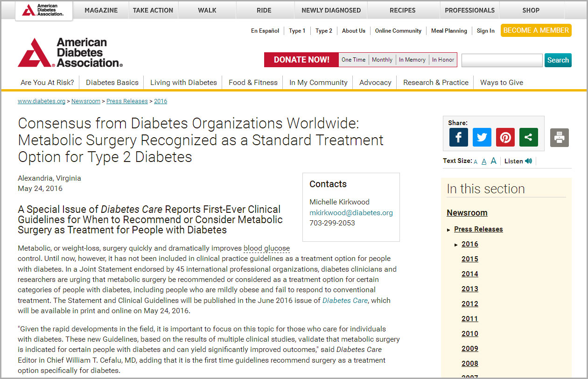Focus the site search field
Screen dimensions: 588x379
502,60
